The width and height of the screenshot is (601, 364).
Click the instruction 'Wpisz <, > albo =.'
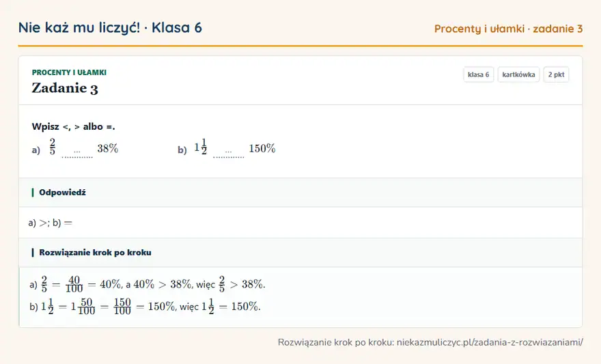[74, 126]
